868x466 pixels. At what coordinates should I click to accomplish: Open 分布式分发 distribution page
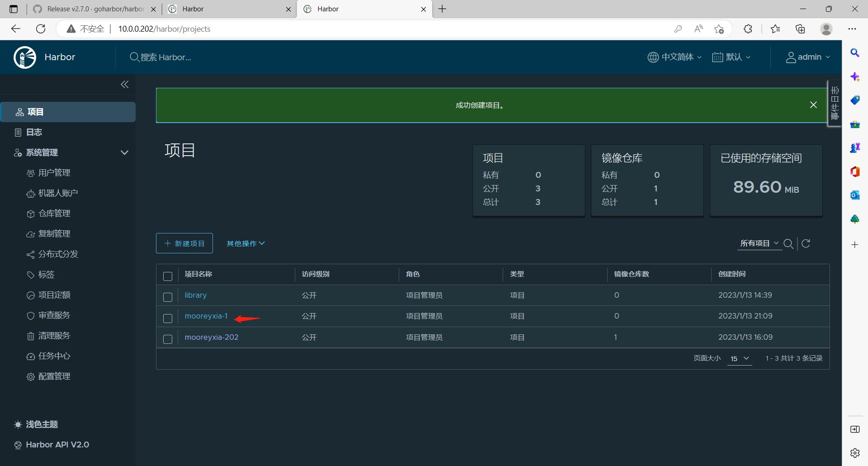click(x=58, y=254)
